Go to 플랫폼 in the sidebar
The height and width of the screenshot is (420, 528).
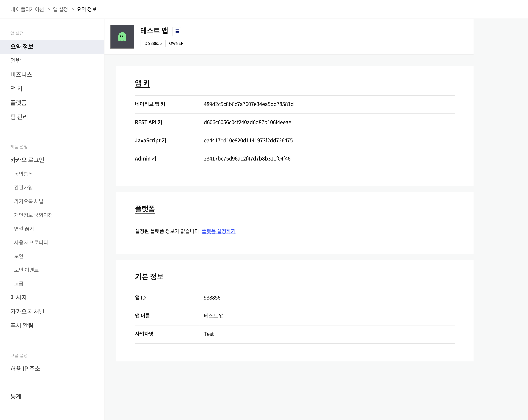[x=19, y=103]
